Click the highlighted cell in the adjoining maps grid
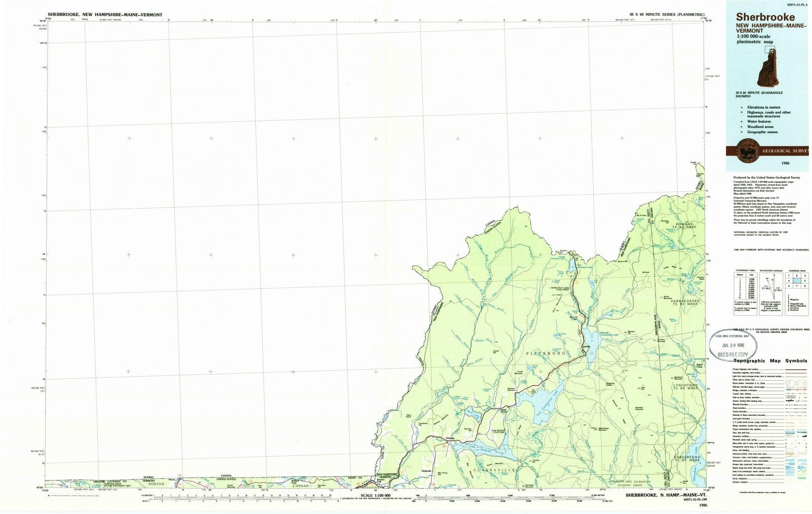The height and width of the screenshot is (514, 812). (797, 280)
